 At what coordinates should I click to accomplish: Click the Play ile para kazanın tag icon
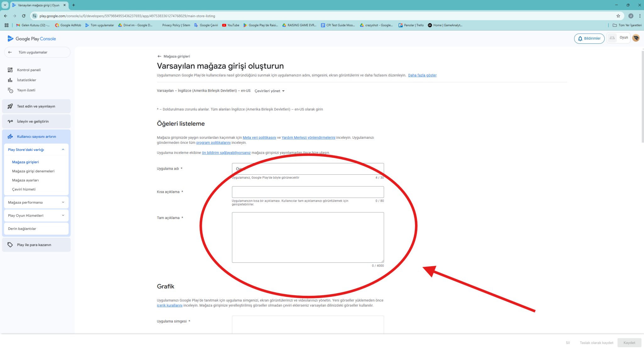(10, 245)
